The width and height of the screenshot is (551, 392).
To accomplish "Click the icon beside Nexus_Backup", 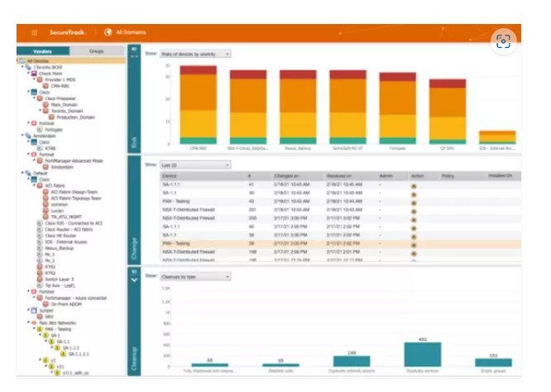I will (40, 248).
